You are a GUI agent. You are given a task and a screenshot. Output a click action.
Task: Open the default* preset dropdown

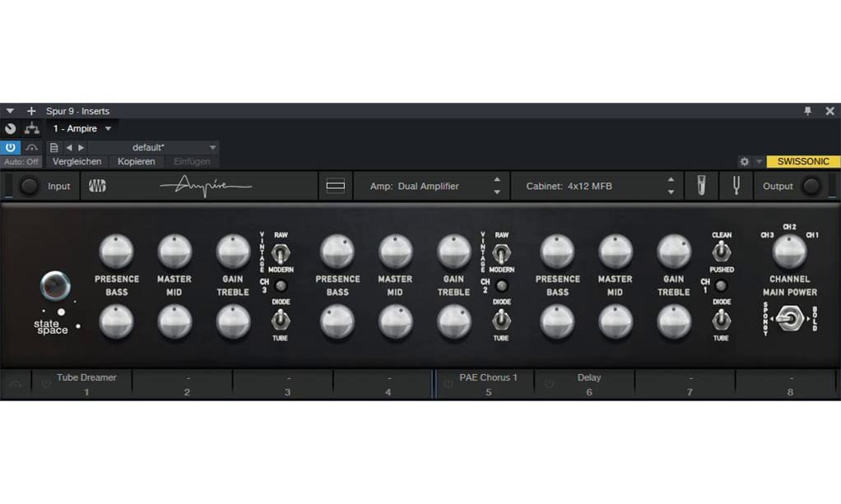[153, 147]
